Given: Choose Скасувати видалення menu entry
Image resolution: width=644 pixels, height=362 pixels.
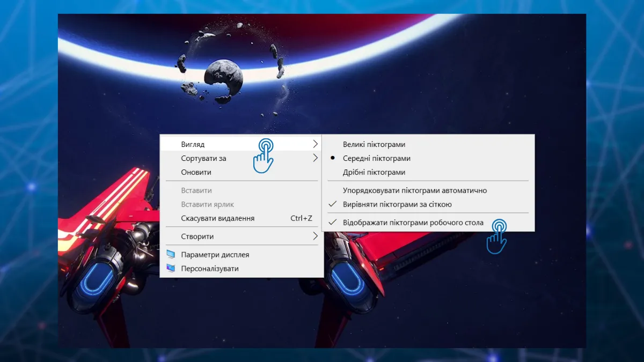Looking at the screenshot, I should point(241,218).
